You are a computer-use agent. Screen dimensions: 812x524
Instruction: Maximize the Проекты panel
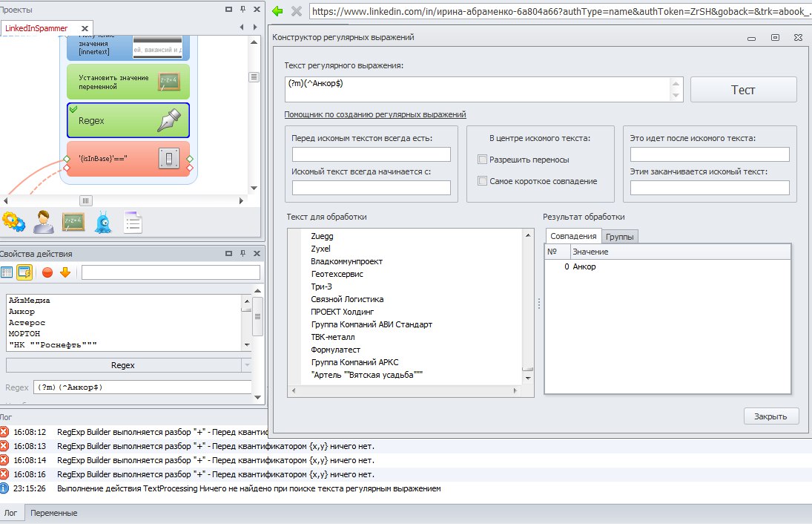229,10
